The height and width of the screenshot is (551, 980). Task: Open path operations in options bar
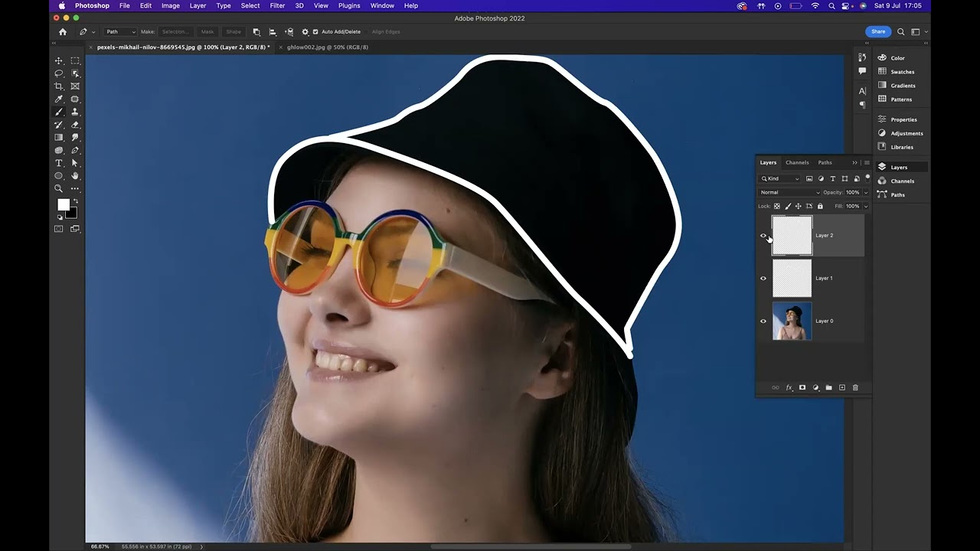click(x=256, y=31)
